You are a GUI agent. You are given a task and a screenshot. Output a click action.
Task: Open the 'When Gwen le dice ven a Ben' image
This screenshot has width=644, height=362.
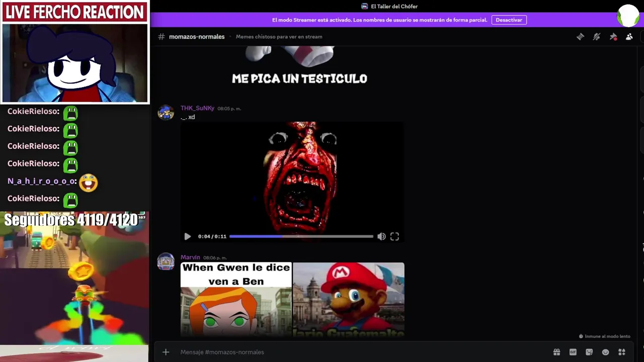(x=236, y=300)
